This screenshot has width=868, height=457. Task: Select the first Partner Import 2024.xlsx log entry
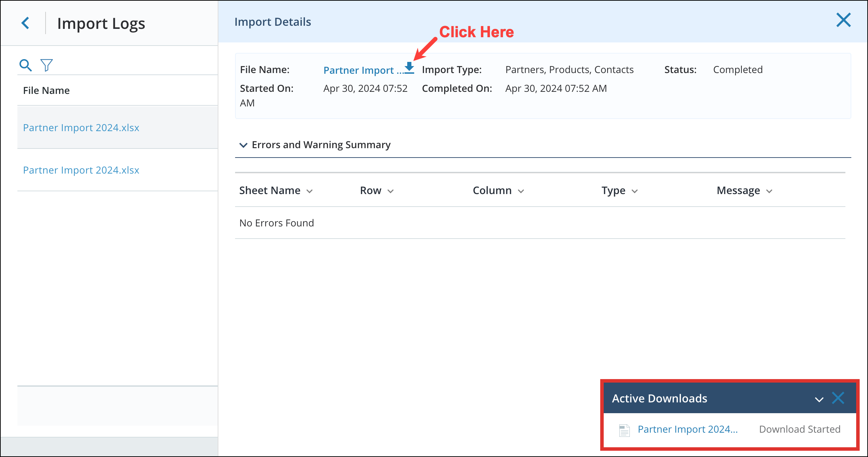(81, 128)
